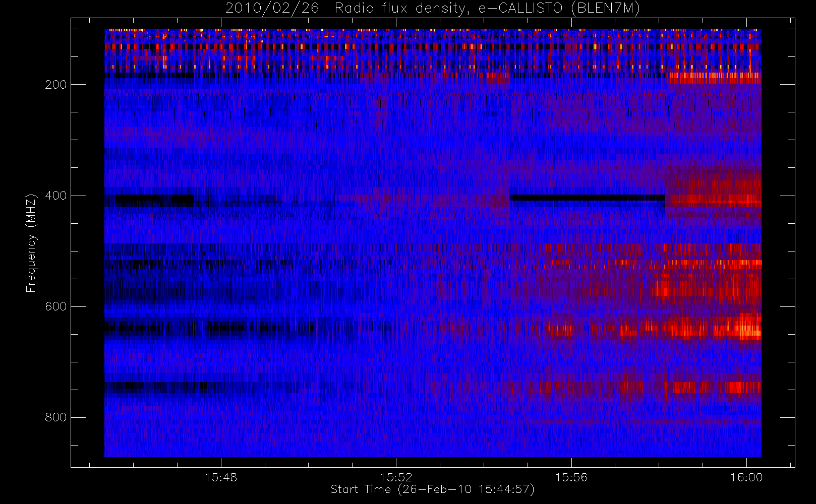Viewport: 816px width, 504px height.
Task: Click the 15:52 time tick label
Action: point(396,477)
